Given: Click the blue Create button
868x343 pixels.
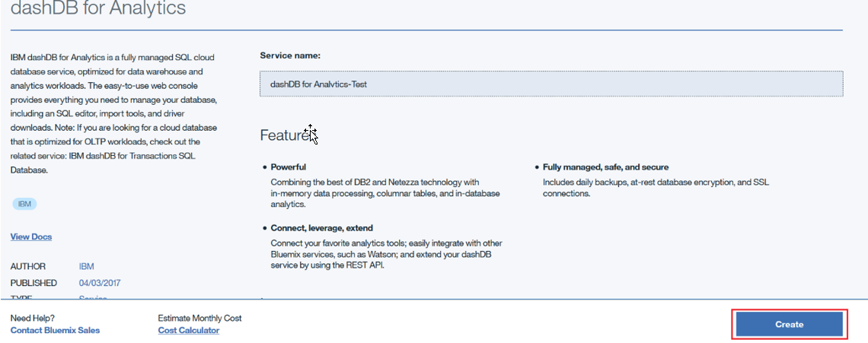Looking at the screenshot, I should (789, 325).
